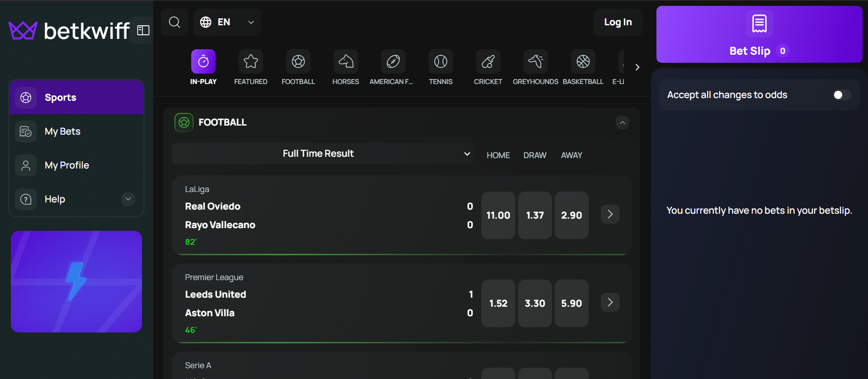This screenshot has width=868, height=379.
Task: Expand the Help menu chevron
Action: pyautogui.click(x=128, y=199)
